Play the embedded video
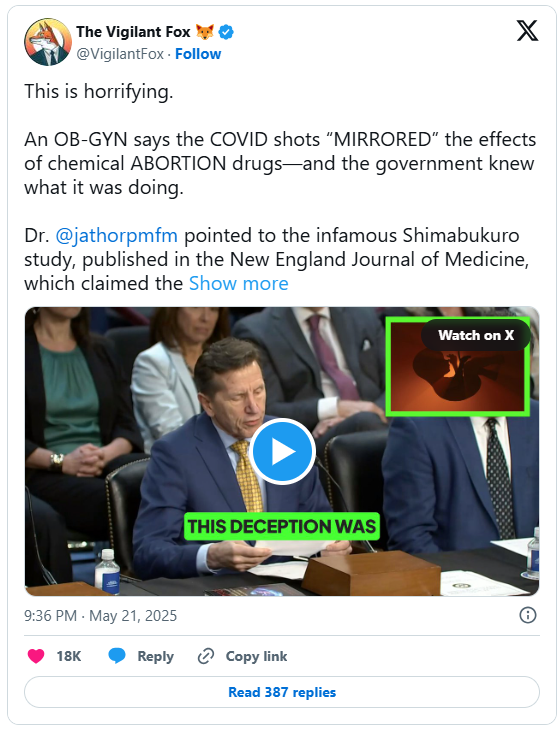560x729 pixels. [x=282, y=451]
